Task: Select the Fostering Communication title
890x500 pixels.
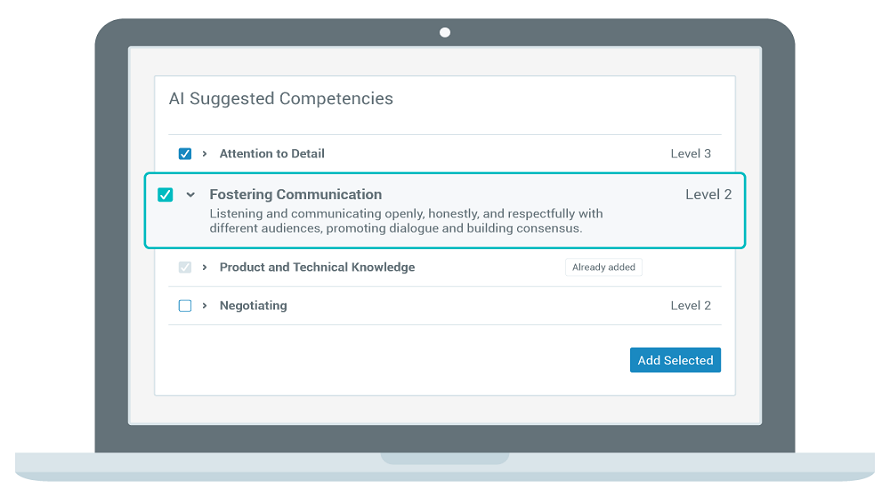Action: click(295, 194)
